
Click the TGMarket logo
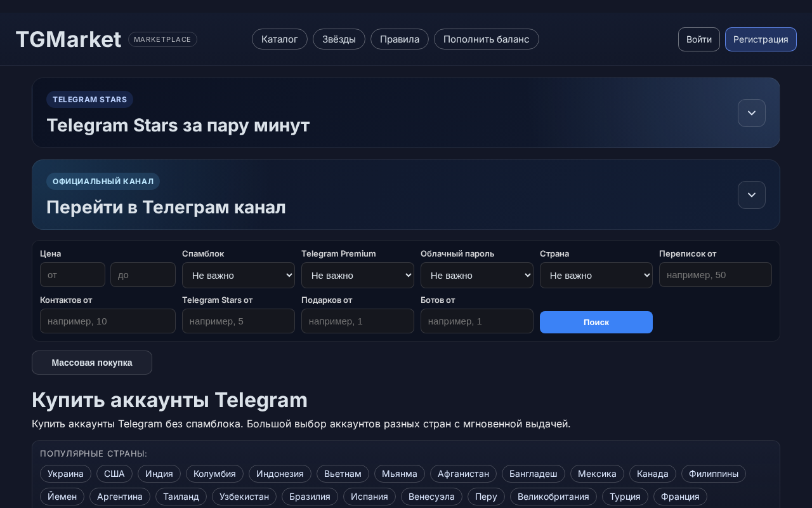69,39
